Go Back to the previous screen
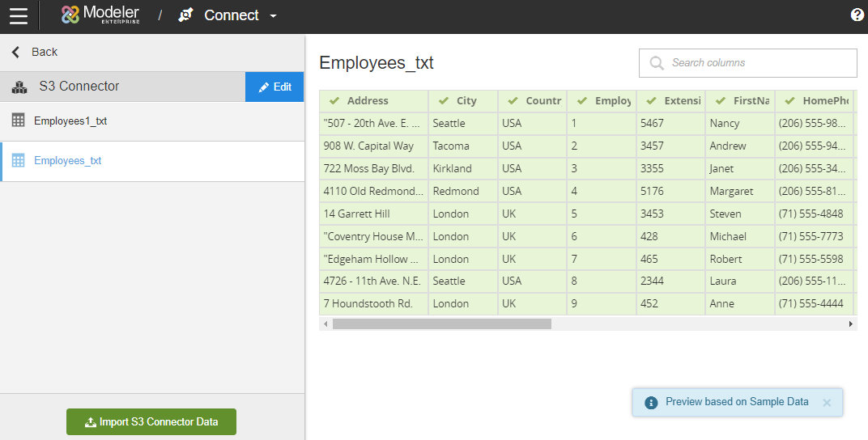 pos(35,52)
